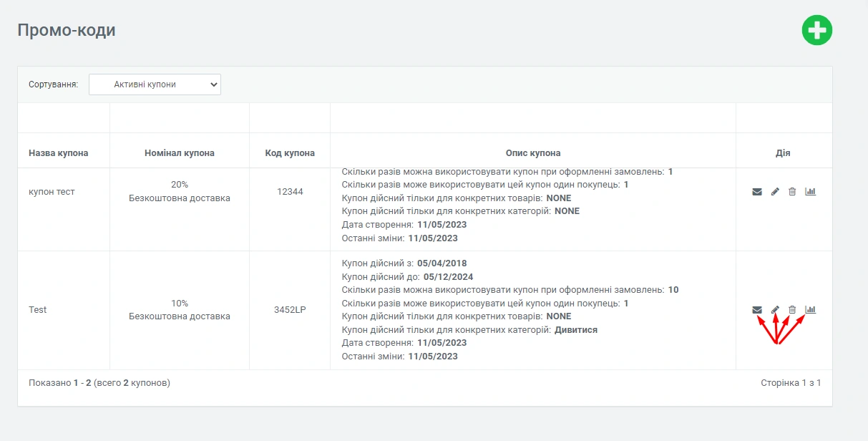Click pencil edit icon for Test coupon
The width and height of the screenshot is (868, 441).
coord(775,310)
